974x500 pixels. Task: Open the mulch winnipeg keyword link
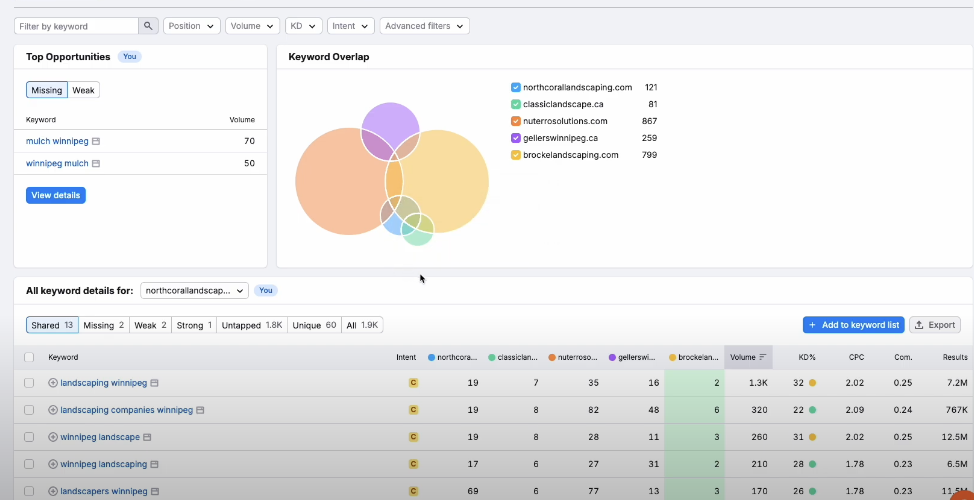[x=57, y=142]
